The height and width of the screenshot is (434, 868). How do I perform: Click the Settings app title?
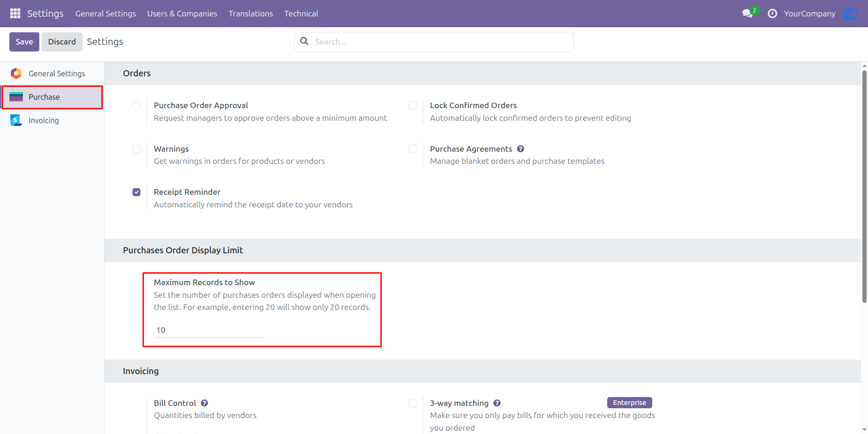tap(45, 14)
